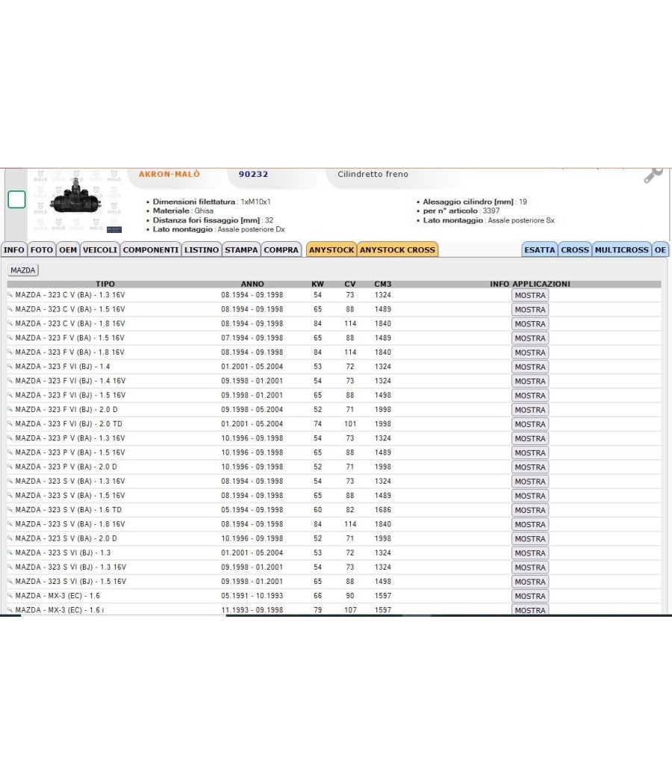Click MOSTRA for 323 P V 2.0 D
Image resolution: width=672 pixels, height=784 pixels.
[530, 467]
